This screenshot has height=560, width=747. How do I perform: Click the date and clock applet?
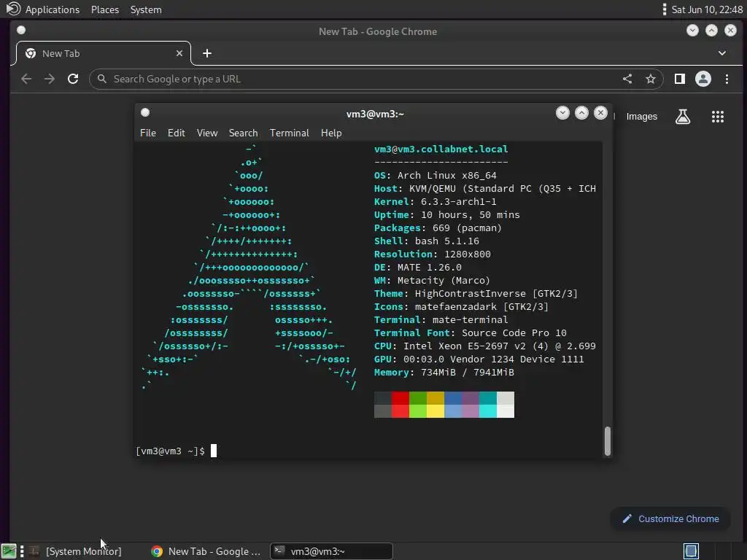point(707,9)
